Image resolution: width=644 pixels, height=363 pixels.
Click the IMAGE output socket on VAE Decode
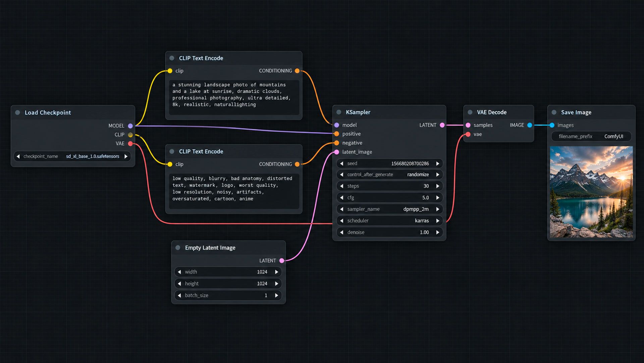[x=530, y=125]
